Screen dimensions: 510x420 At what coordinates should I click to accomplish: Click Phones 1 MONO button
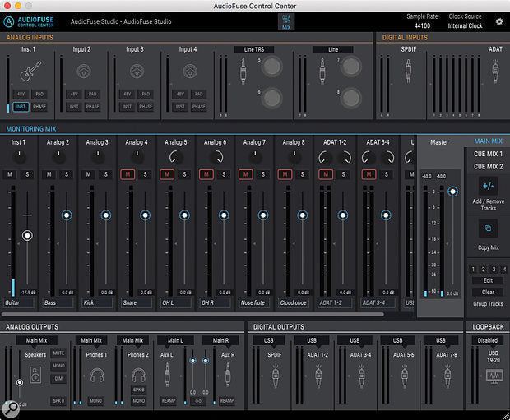tap(96, 401)
